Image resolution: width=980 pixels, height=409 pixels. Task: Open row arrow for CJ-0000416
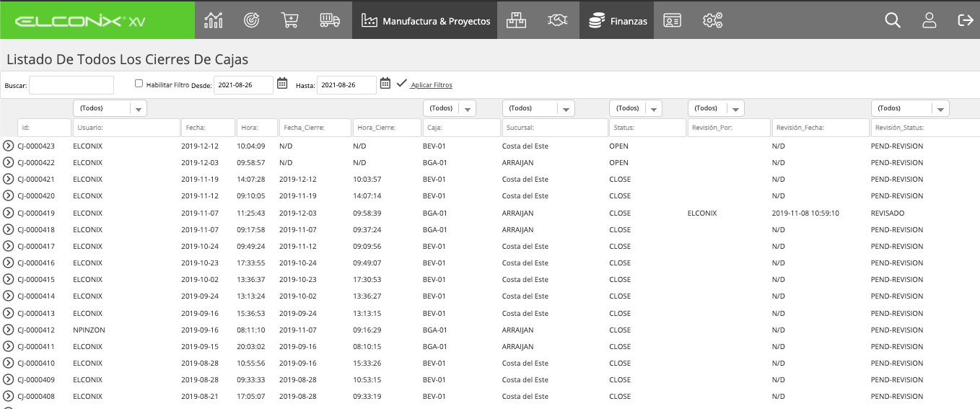tap(9, 263)
